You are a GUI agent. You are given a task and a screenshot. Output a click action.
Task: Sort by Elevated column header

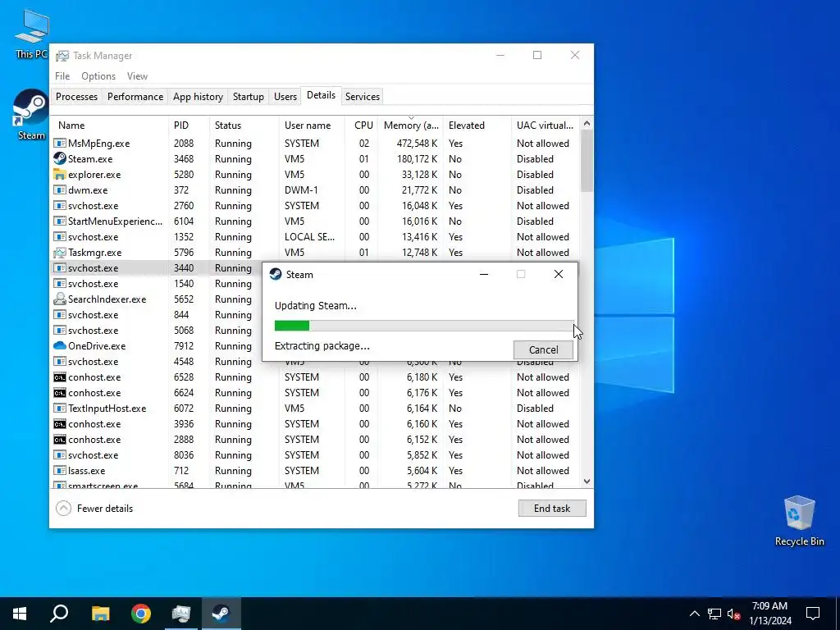point(477,125)
